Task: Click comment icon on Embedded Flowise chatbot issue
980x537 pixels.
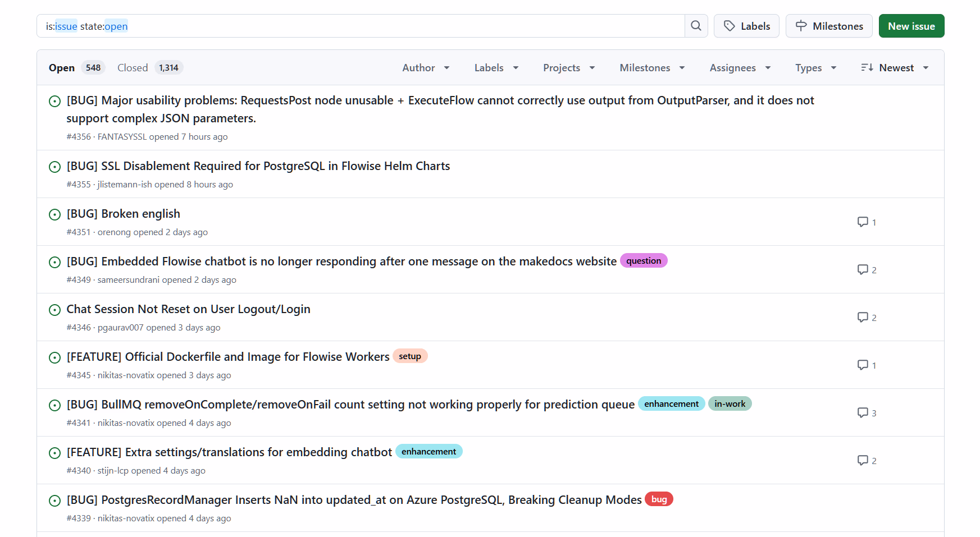Action: 866,270
